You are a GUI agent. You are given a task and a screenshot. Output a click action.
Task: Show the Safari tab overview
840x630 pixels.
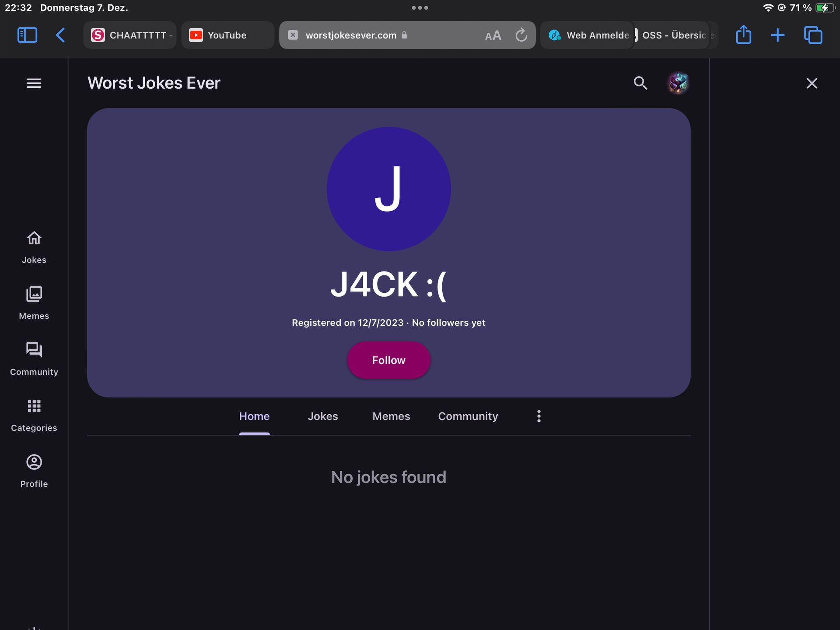coord(813,35)
